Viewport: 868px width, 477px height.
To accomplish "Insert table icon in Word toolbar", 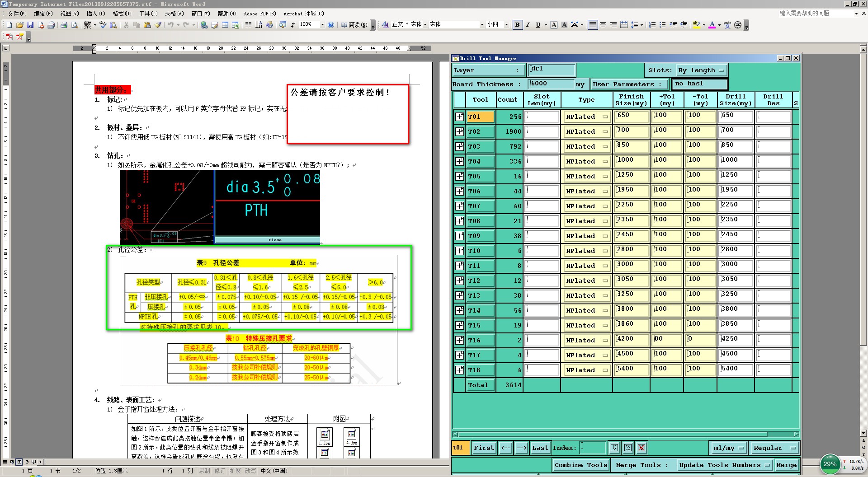I will pos(225,25).
